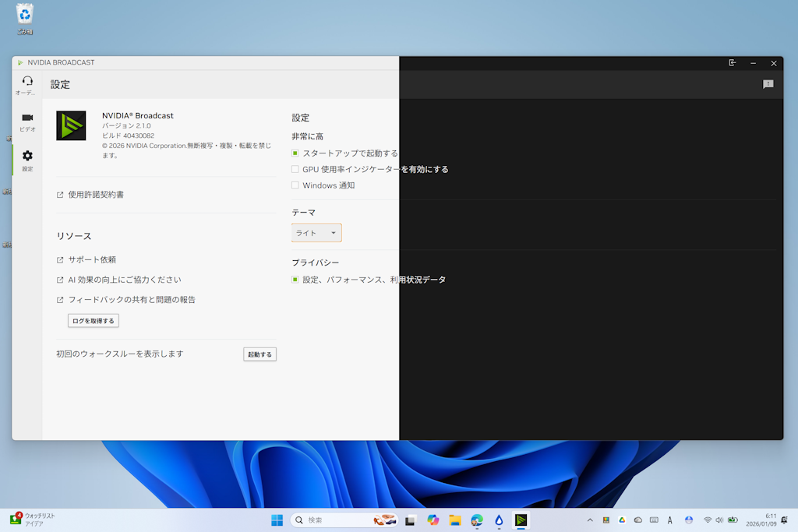Select the ビデオ camera icon in sidebar

[x=27, y=121]
